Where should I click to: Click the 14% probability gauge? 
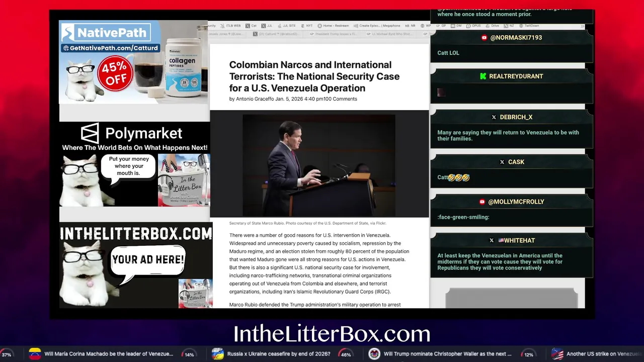(189, 354)
